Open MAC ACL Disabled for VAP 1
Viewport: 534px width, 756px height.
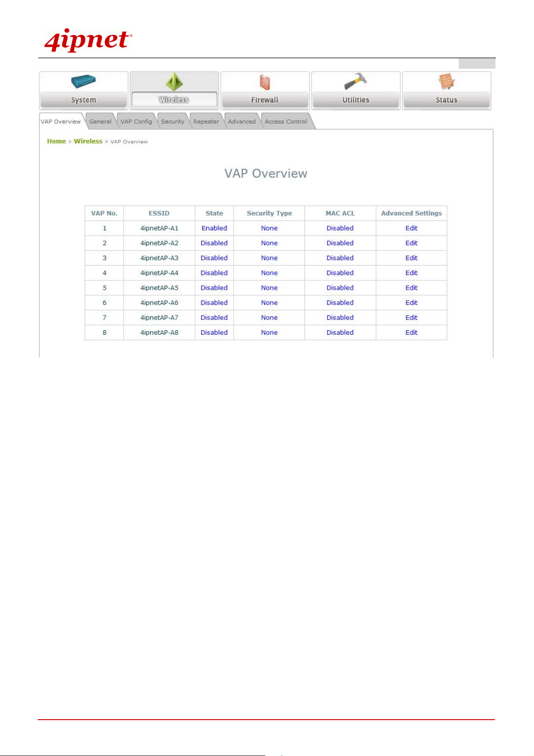(x=340, y=228)
